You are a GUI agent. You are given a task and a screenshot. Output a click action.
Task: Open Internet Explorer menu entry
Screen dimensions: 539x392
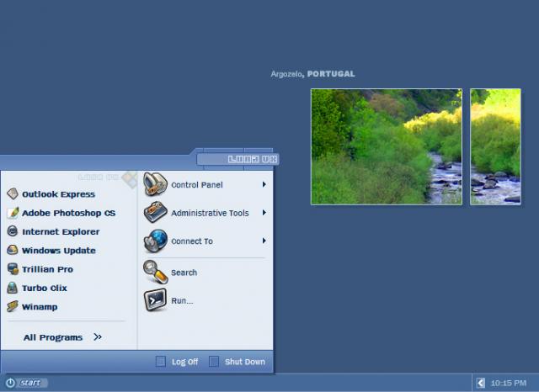click(x=61, y=231)
